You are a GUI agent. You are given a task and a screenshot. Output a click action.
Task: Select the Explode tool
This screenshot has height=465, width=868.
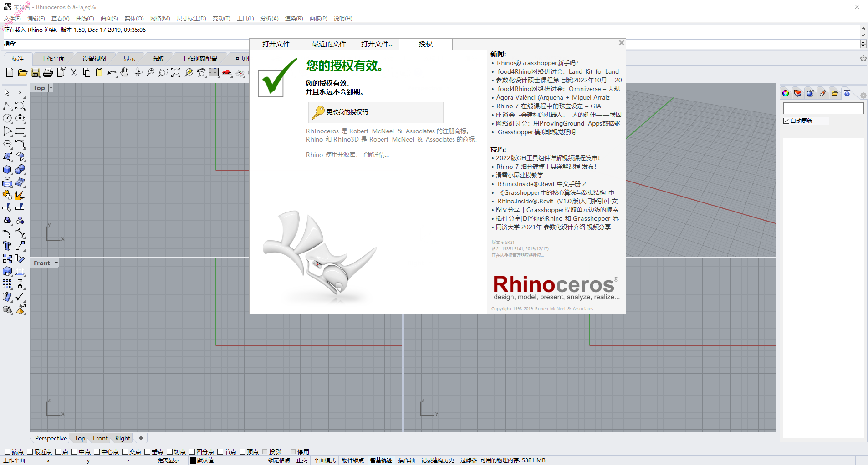pyautogui.click(x=20, y=195)
